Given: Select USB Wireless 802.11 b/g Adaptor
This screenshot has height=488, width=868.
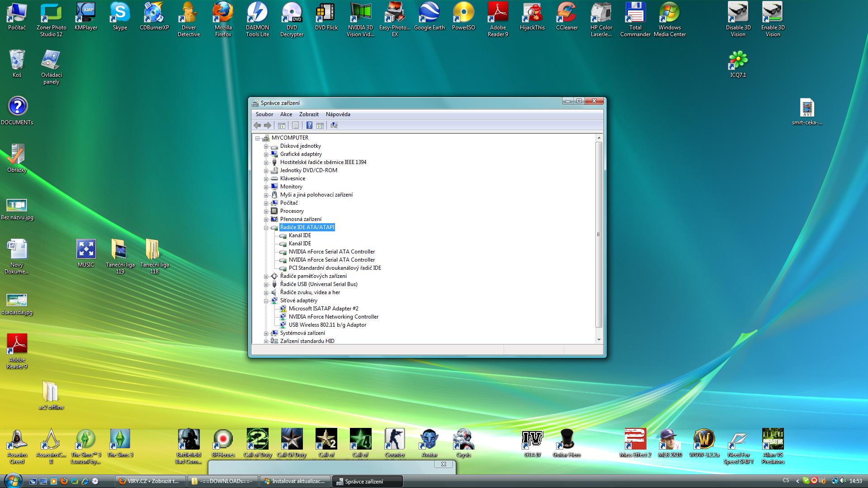Looking at the screenshot, I should (x=327, y=325).
